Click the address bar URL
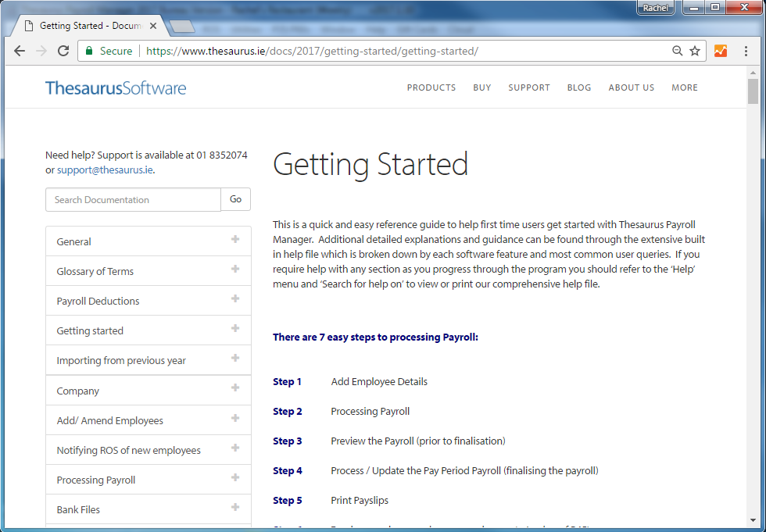Screen dimensions: 766x532 click(312, 51)
